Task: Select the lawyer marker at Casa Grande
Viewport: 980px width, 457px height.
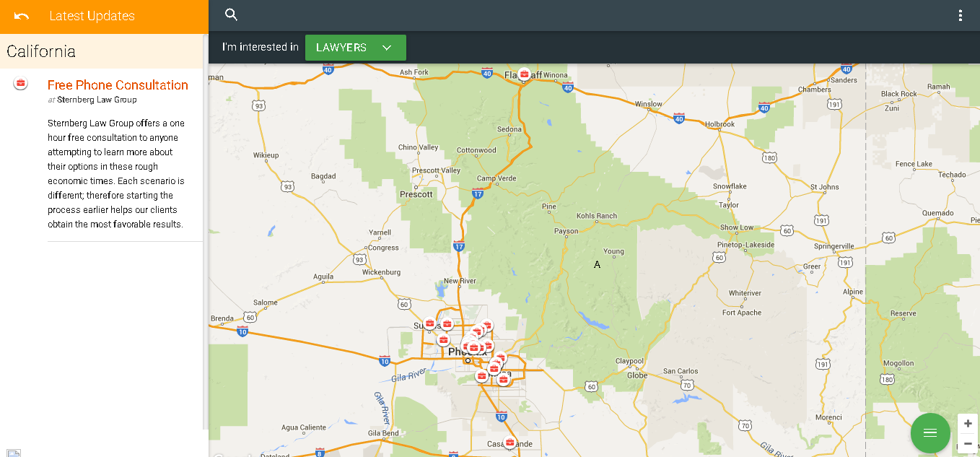Action: click(x=509, y=442)
